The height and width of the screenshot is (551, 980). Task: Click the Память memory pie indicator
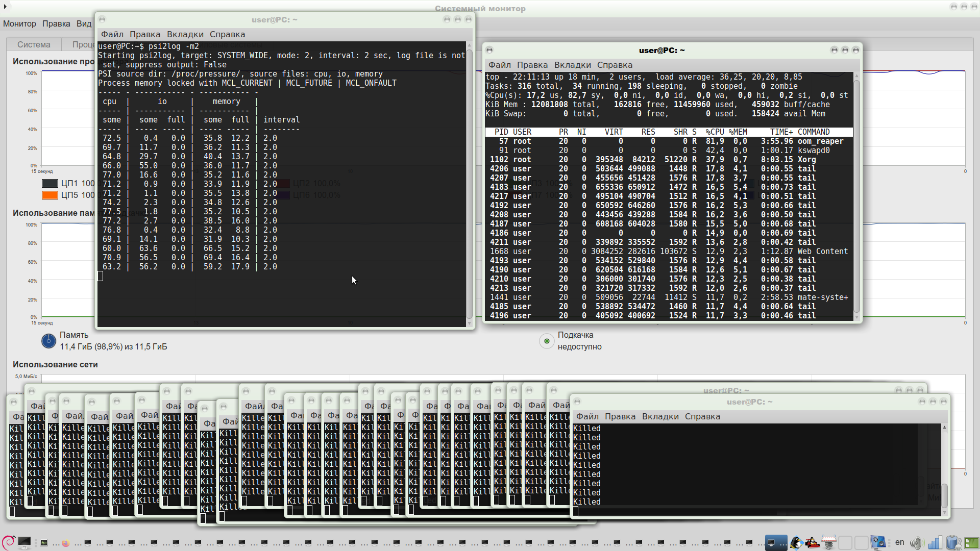click(48, 341)
